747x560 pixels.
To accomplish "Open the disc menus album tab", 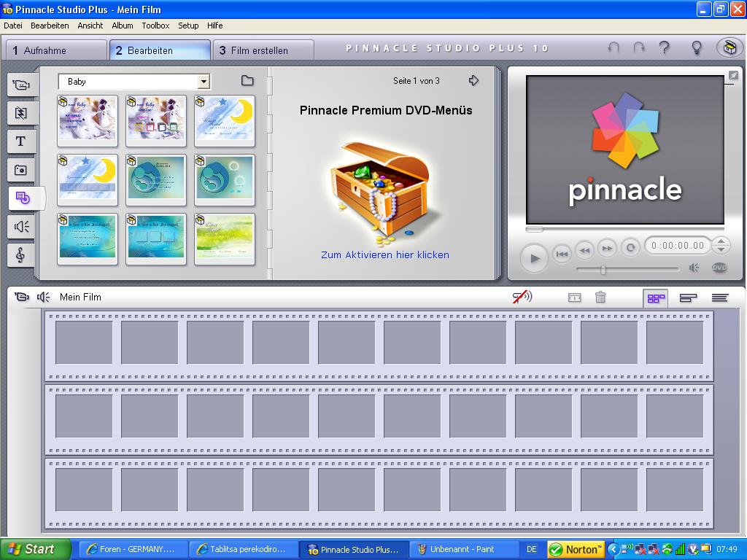I will coord(24,198).
